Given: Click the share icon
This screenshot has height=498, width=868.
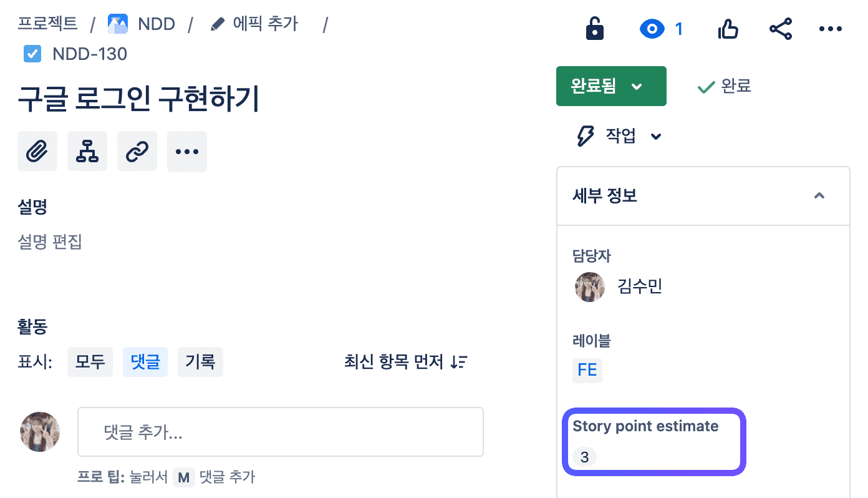Looking at the screenshot, I should (x=781, y=29).
